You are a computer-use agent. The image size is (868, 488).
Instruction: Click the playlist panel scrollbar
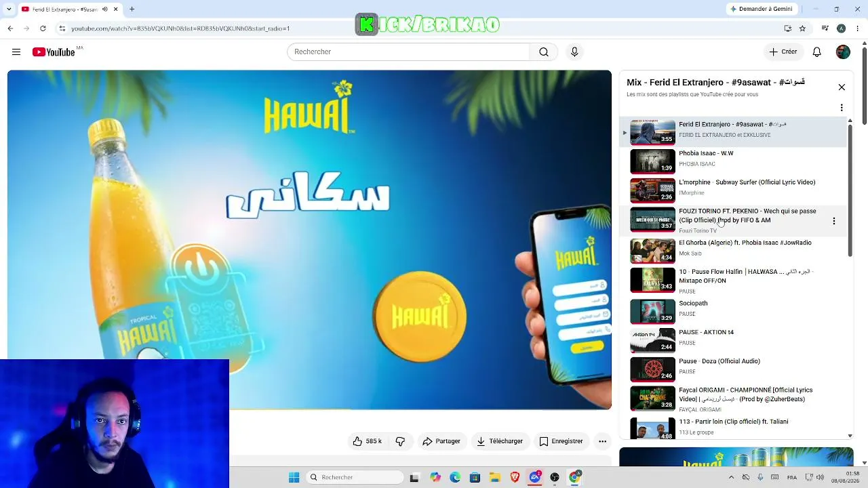click(x=850, y=190)
